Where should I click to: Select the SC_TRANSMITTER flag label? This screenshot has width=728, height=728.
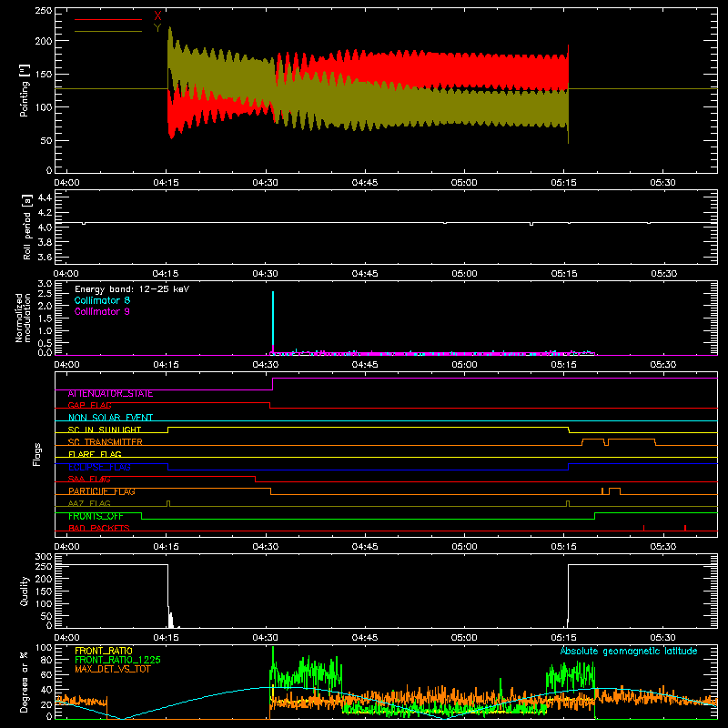106,442
